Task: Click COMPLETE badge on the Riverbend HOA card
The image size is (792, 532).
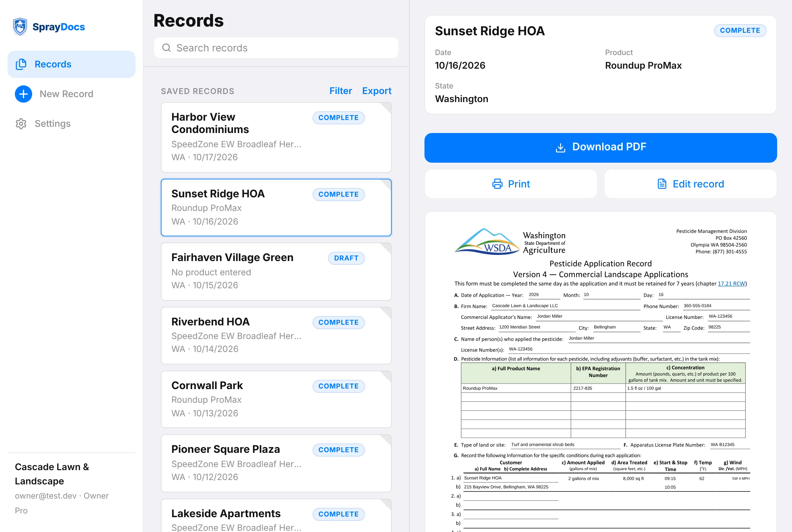Action: pos(338,322)
